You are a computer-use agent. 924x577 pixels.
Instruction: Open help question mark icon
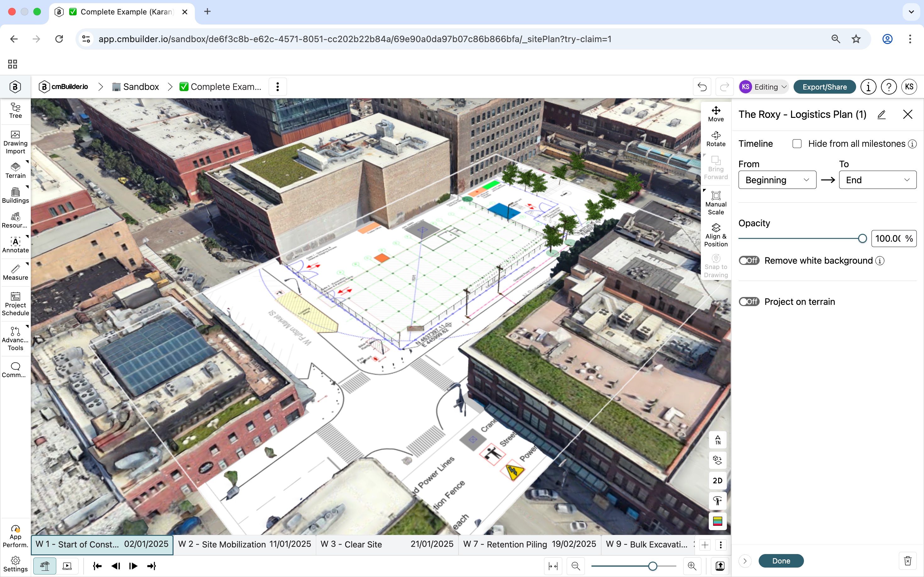point(888,87)
